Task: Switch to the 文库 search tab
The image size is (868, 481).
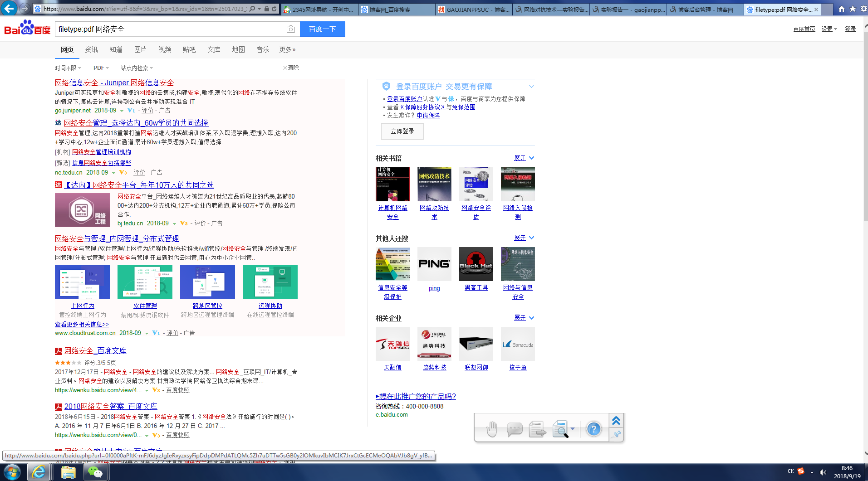Action: pos(214,49)
